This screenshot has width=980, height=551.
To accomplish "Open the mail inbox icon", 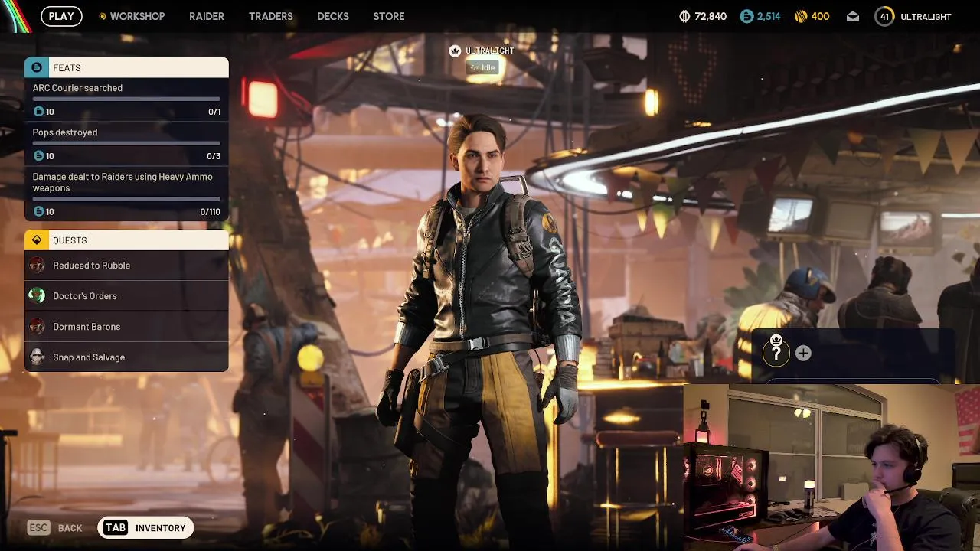I will [853, 17].
